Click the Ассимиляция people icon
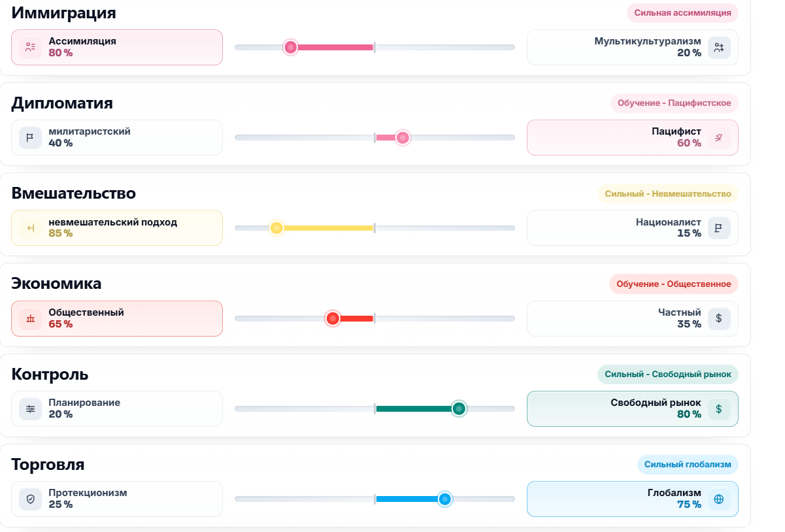The width and height of the screenshot is (785, 532). (x=30, y=47)
